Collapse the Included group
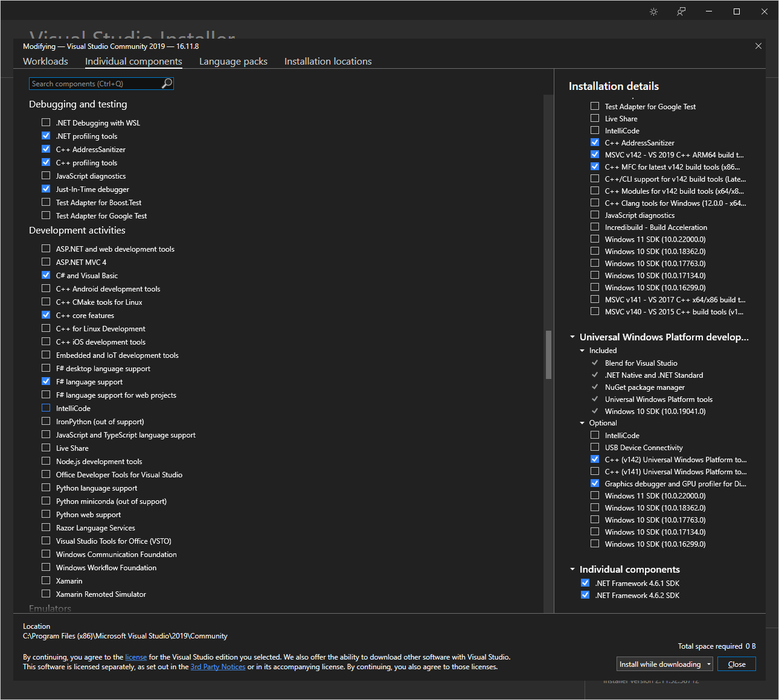 pos(582,351)
